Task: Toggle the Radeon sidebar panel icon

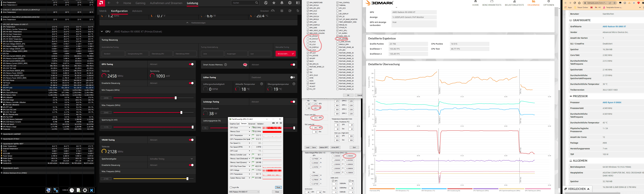Action: point(298,3)
